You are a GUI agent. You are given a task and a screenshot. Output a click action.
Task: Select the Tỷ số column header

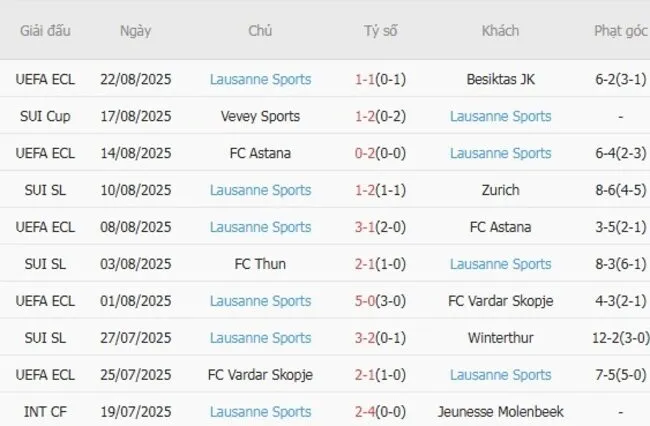[x=380, y=31]
